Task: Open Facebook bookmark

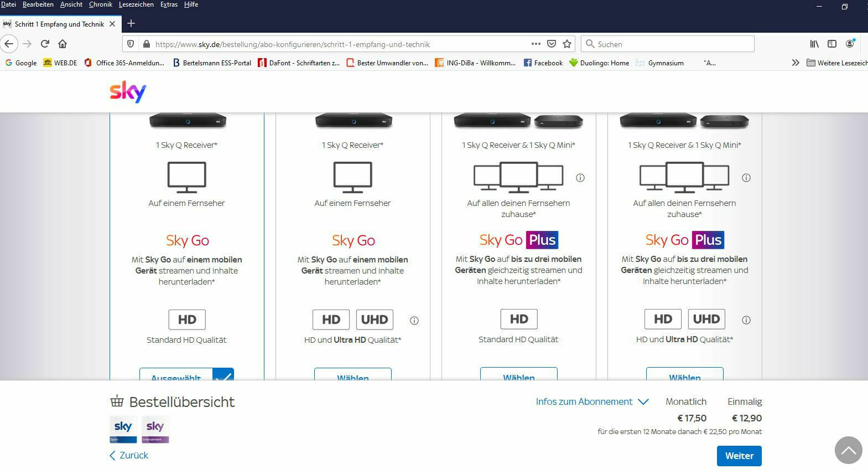Action: pyautogui.click(x=543, y=63)
